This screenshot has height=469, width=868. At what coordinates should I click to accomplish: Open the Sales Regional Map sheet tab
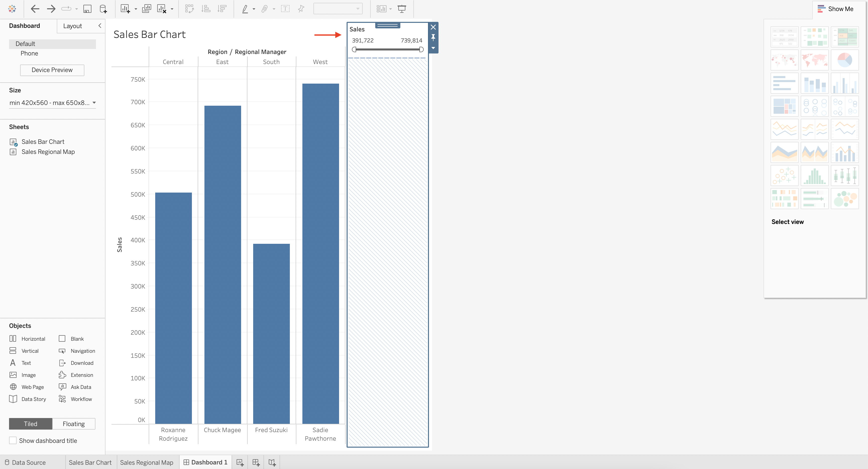[x=147, y=462]
